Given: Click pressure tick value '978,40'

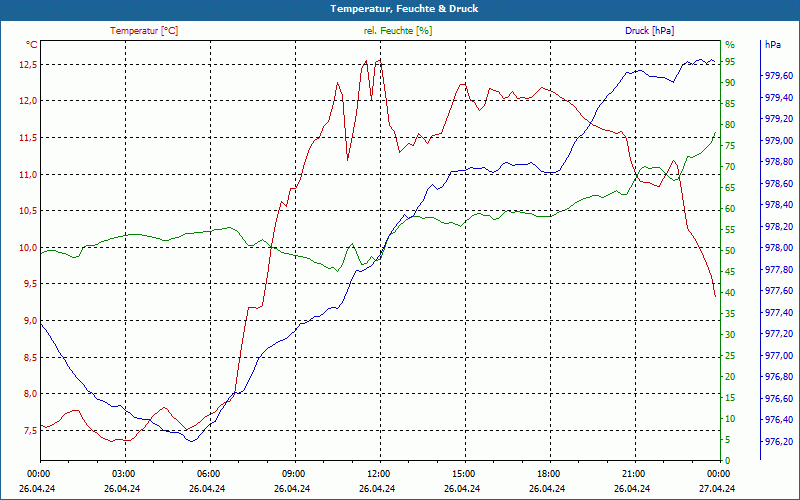Looking at the screenshot, I should click(x=779, y=205).
